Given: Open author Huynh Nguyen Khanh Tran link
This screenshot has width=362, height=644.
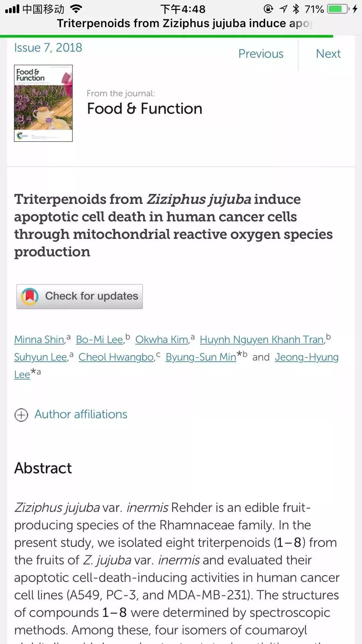Looking at the screenshot, I should pyautogui.click(x=261, y=339).
